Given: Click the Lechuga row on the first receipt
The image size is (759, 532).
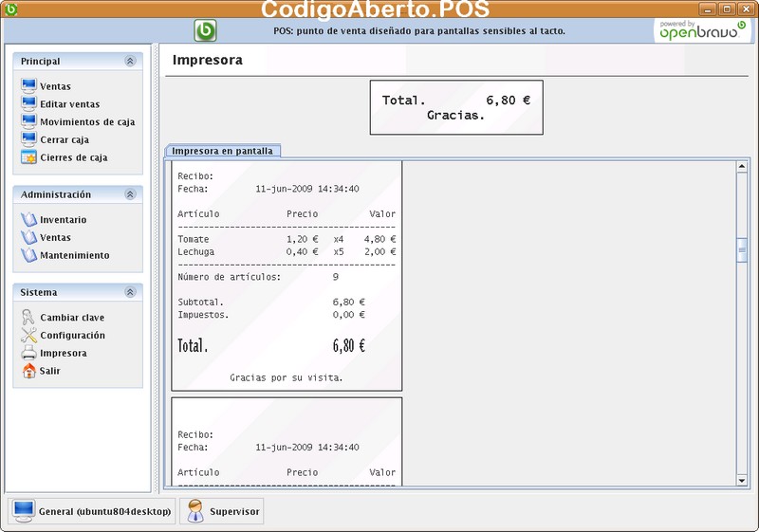Looking at the screenshot, I should tap(287, 251).
